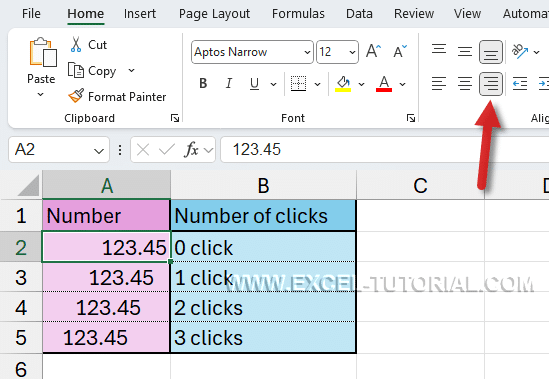Switch to the Review tab
The height and width of the screenshot is (379, 549).
414,14
